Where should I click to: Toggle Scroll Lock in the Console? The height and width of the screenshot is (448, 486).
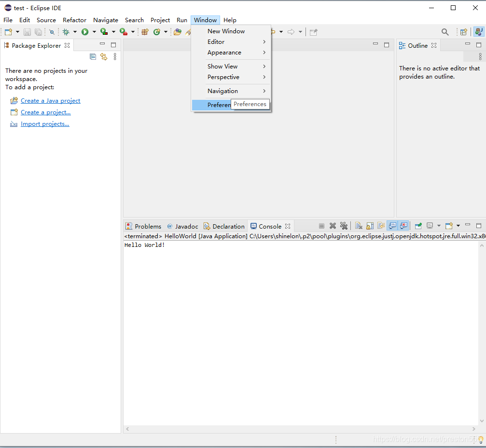coord(370,226)
